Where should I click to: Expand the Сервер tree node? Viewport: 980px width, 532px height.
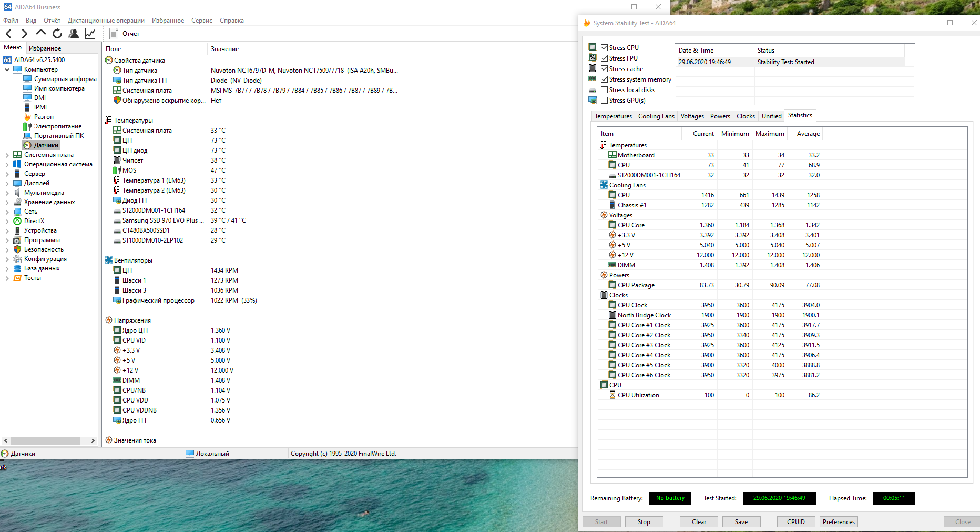coord(7,174)
